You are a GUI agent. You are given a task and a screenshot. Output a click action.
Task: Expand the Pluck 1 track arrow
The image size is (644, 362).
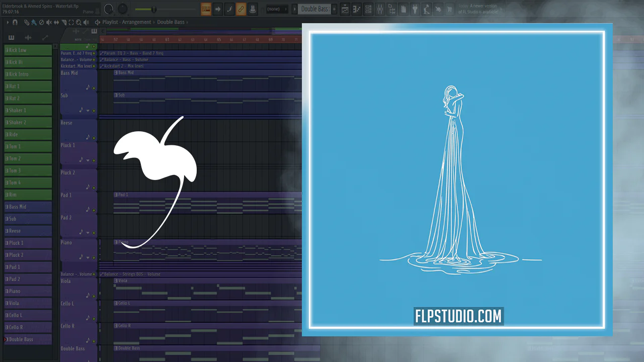[x=88, y=160]
